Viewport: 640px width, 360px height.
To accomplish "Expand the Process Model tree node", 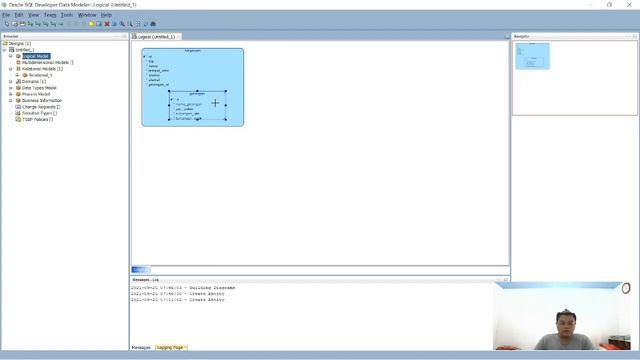I will tap(11, 94).
